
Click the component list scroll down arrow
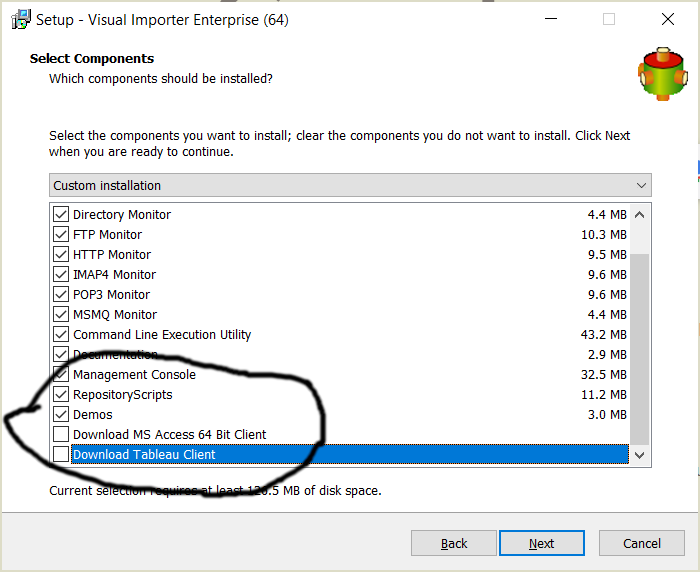pos(639,455)
